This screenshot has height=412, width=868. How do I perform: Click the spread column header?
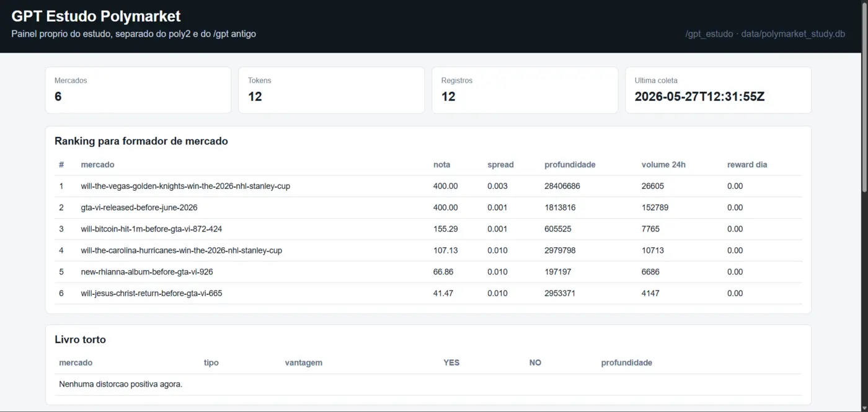(500, 165)
